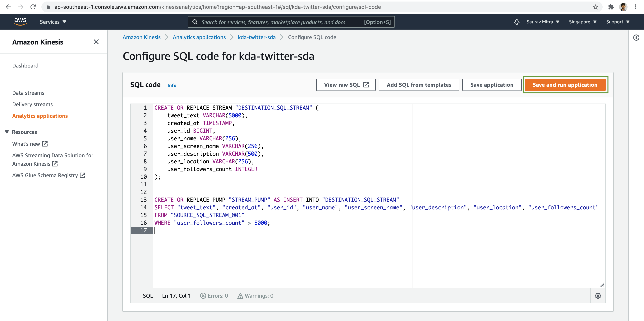Click the Dashboard menu item in sidebar
Screen dimensions: 644x321
(x=25, y=65)
